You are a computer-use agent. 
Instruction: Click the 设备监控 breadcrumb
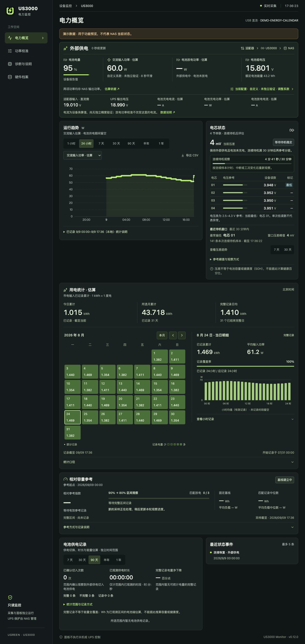(x=65, y=6)
